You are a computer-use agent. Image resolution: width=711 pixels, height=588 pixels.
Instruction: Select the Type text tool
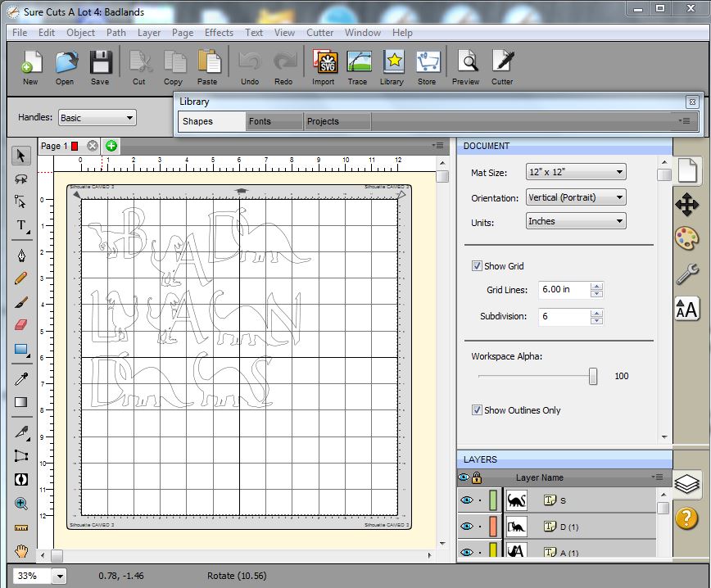point(21,225)
